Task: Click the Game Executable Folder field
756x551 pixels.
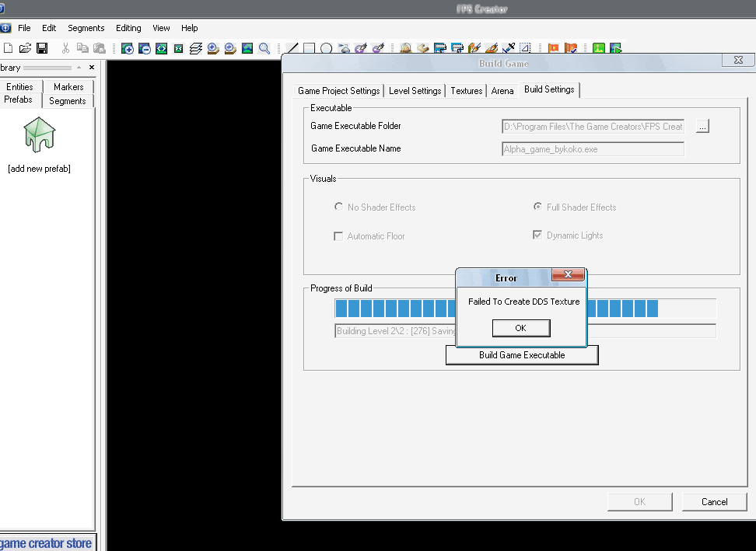Action: click(x=593, y=127)
